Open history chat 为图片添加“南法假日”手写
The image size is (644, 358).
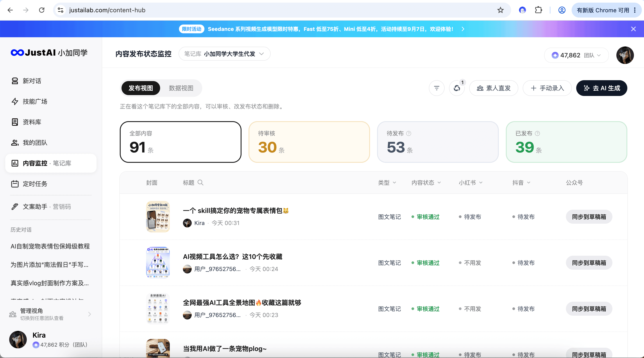coord(50,265)
